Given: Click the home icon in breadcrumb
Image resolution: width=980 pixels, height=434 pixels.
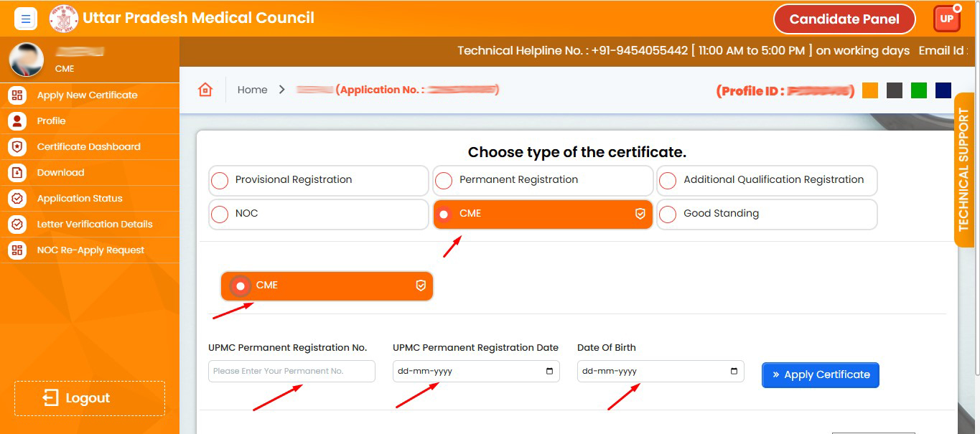Looking at the screenshot, I should [205, 90].
